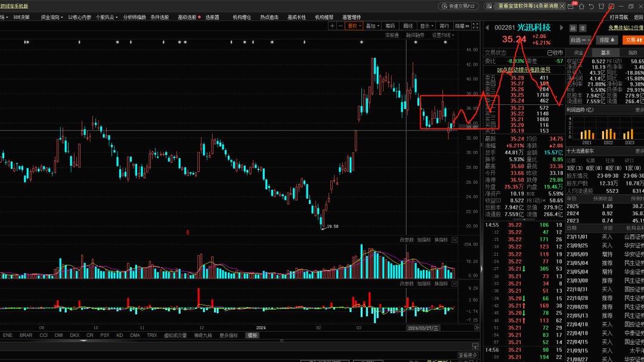This screenshot has width=644, height=362.
Task: Open the 显示 display dropdown
Action: [x=427, y=26]
